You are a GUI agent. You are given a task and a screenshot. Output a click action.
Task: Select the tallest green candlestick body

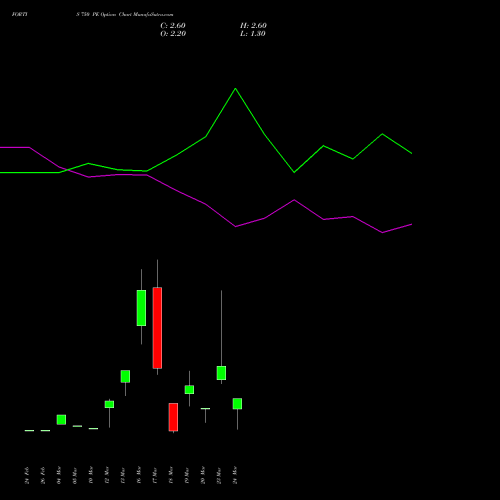pyautogui.click(x=141, y=308)
